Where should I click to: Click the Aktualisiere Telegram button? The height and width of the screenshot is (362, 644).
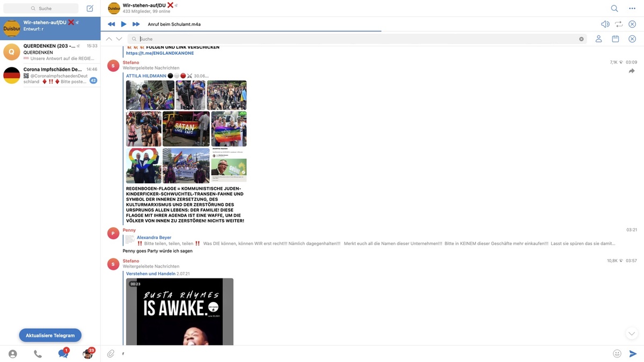[50, 335]
